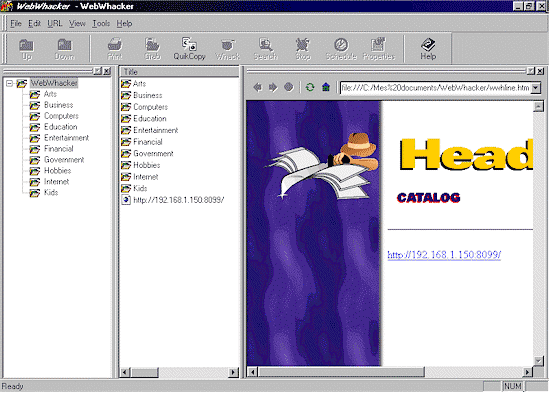
Task: Go forward in the browser pane
Action: [x=273, y=87]
